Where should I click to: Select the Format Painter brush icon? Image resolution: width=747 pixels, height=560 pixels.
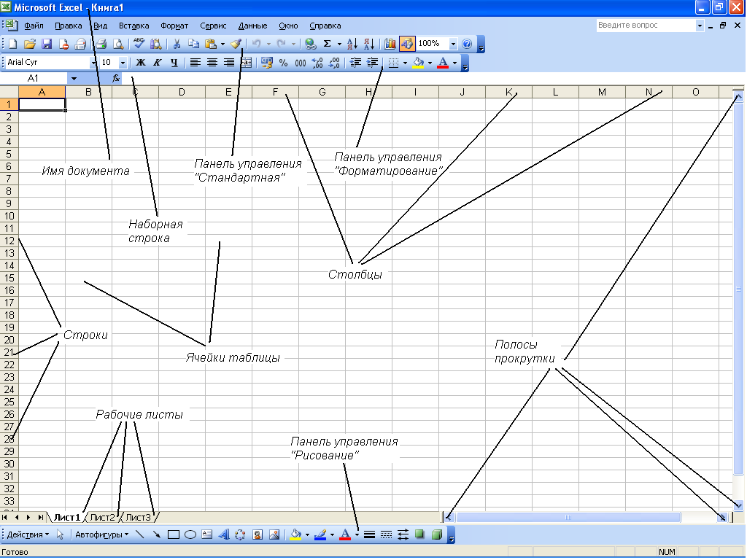[236, 44]
